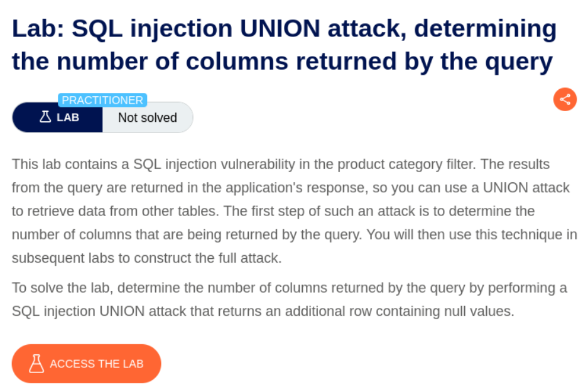Click the "Lab:" prefix in the heading
Screen dimensions: 588x392
coord(36,29)
